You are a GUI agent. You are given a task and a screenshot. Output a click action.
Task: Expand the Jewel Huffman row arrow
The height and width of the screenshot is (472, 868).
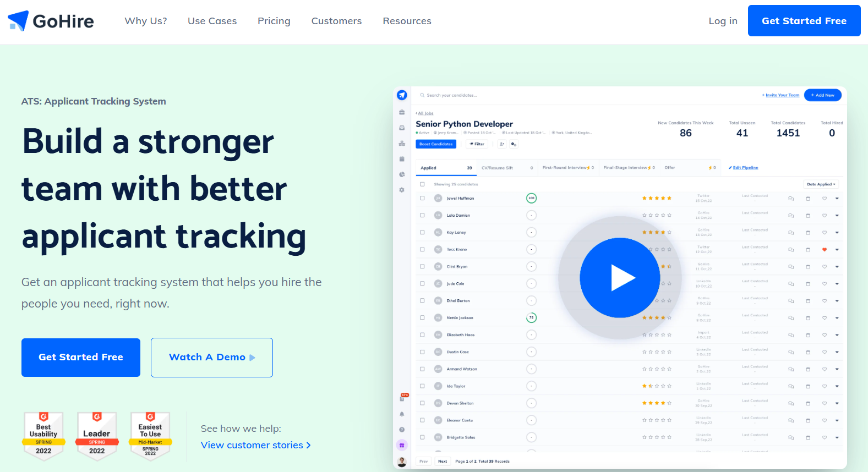tap(837, 199)
